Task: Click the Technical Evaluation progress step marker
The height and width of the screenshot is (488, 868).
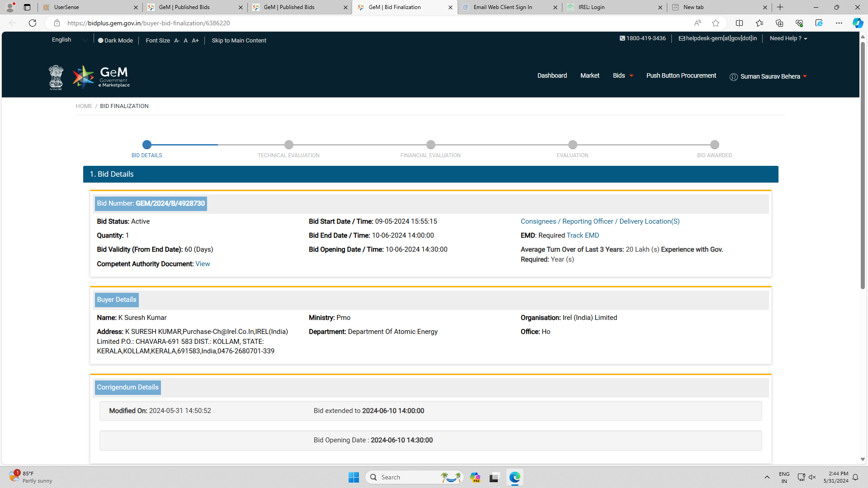Action: (288, 145)
